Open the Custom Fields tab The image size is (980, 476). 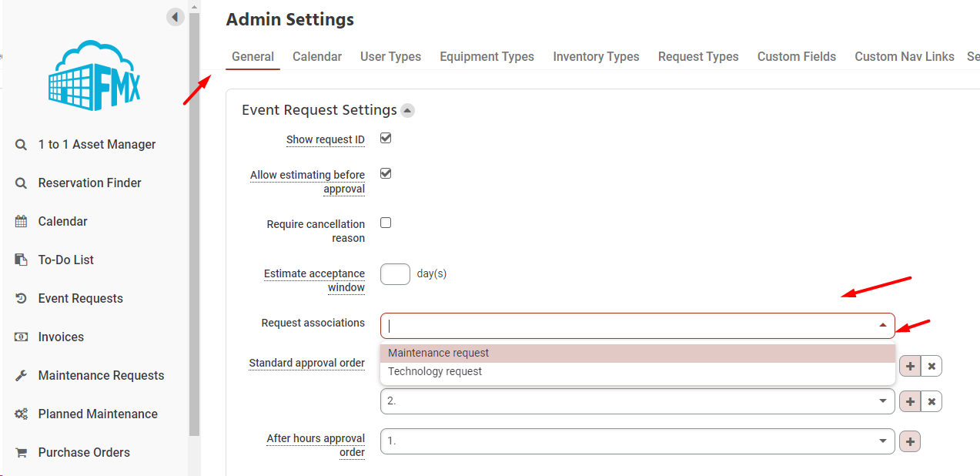tap(797, 56)
